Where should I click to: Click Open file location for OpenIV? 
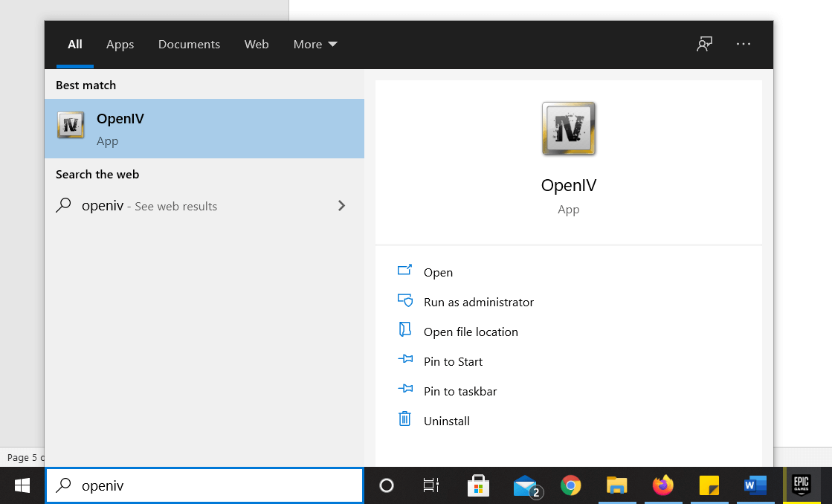pyautogui.click(x=471, y=332)
